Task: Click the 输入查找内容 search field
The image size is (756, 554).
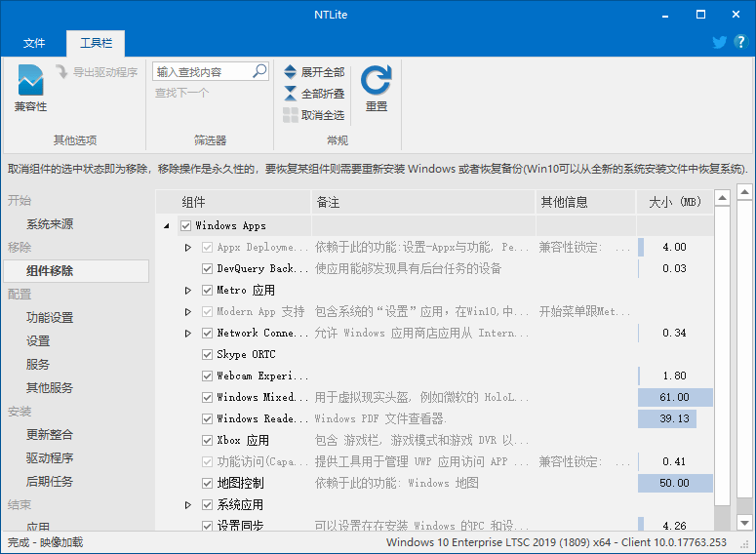Action: coord(201,71)
